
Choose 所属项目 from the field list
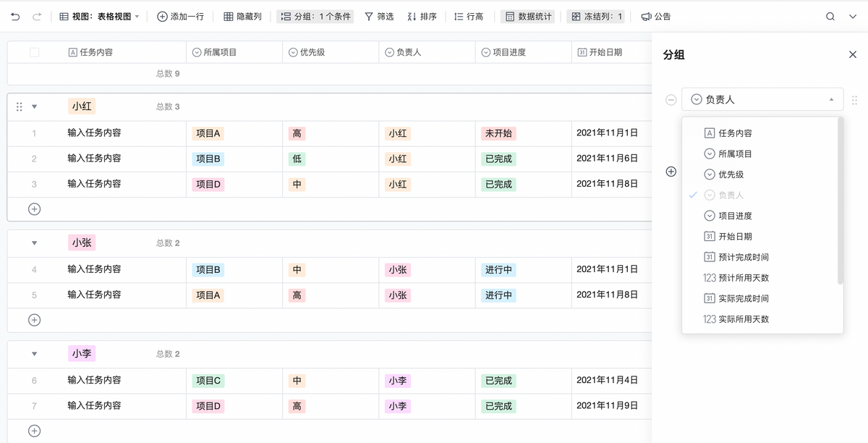pyautogui.click(x=734, y=153)
